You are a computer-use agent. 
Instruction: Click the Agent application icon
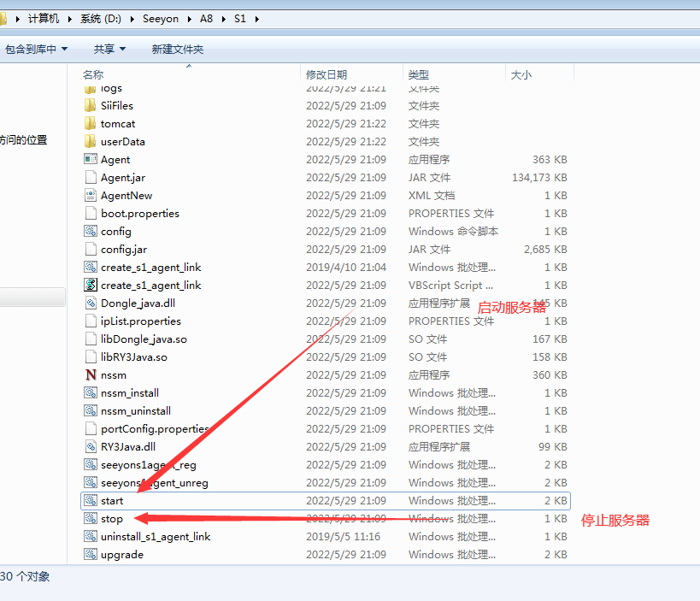91,159
